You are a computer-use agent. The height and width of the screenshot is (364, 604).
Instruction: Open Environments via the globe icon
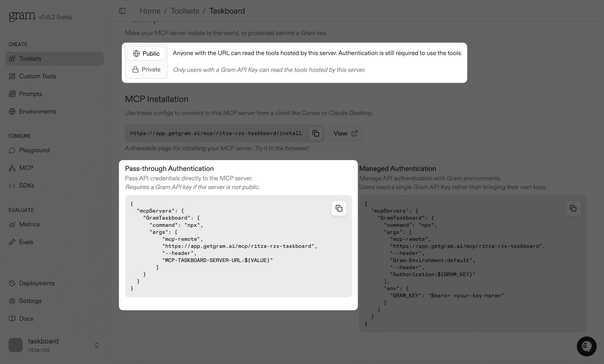[x=12, y=111]
